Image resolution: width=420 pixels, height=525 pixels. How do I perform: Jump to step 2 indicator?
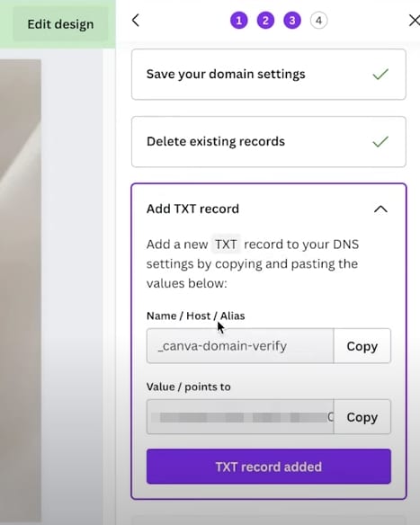point(265,21)
